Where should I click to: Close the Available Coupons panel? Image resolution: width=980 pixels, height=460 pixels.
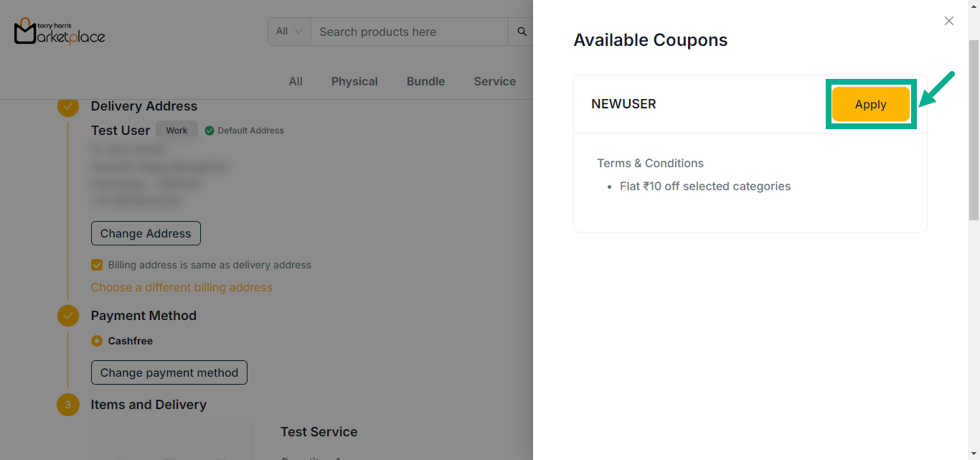click(949, 21)
